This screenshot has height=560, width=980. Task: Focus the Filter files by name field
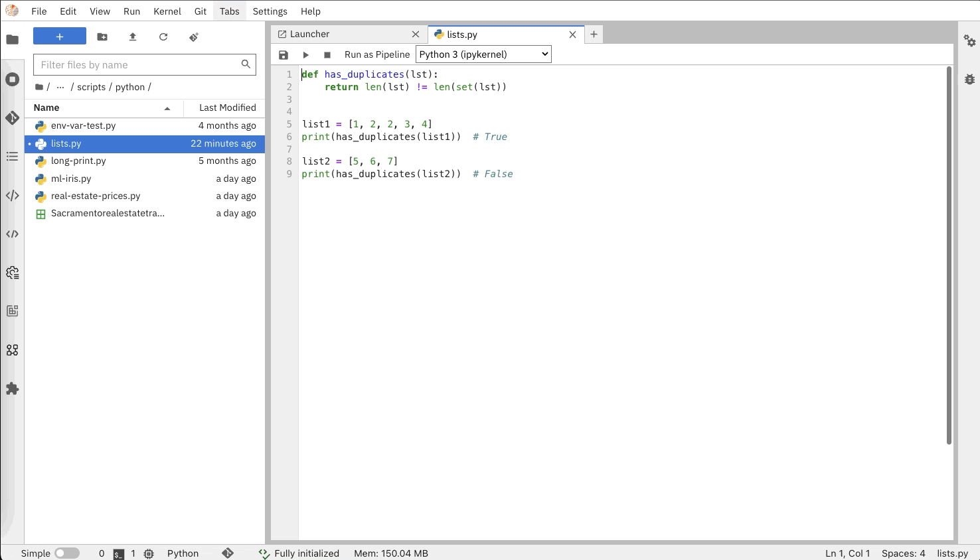tap(144, 64)
